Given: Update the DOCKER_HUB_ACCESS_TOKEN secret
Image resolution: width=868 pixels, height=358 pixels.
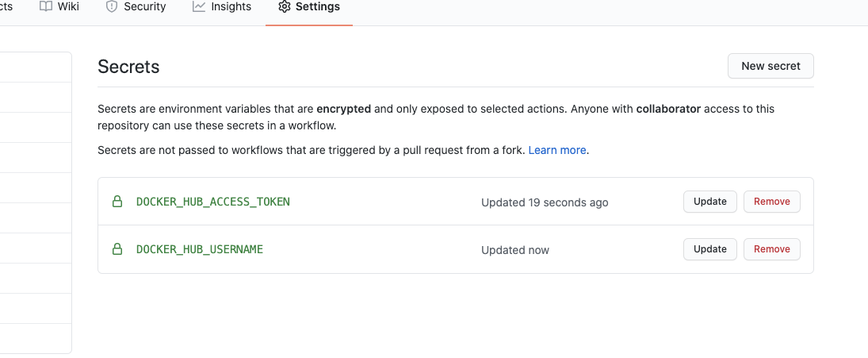Looking at the screenshot, I should point(709,202).
